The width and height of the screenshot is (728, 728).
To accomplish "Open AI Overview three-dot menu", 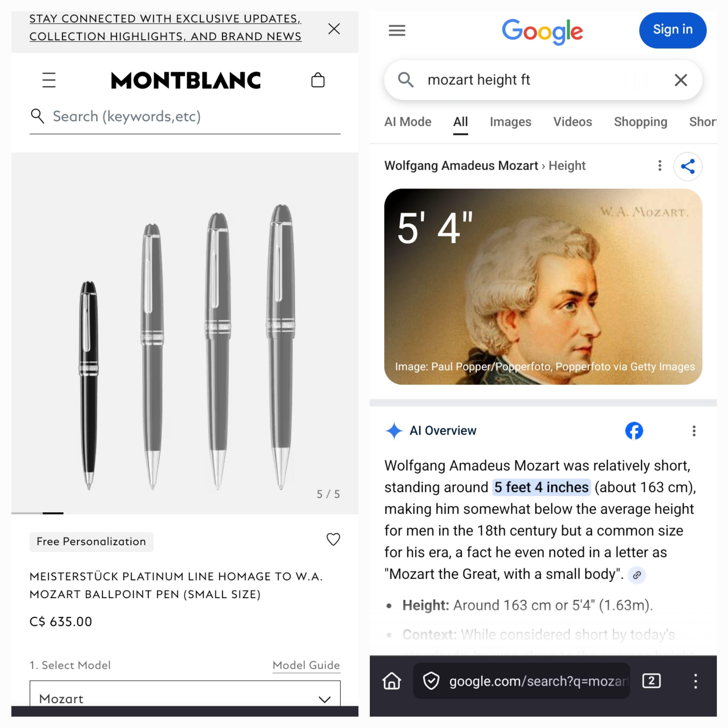I will 694,431.
